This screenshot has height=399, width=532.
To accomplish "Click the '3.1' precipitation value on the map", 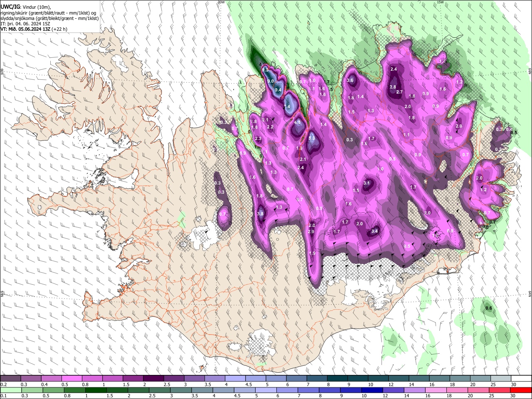I will pyautogui.click(x=367, y=183).
